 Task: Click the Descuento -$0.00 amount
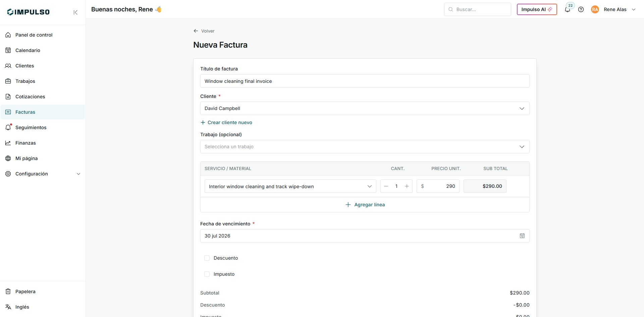tap(521, 305)
